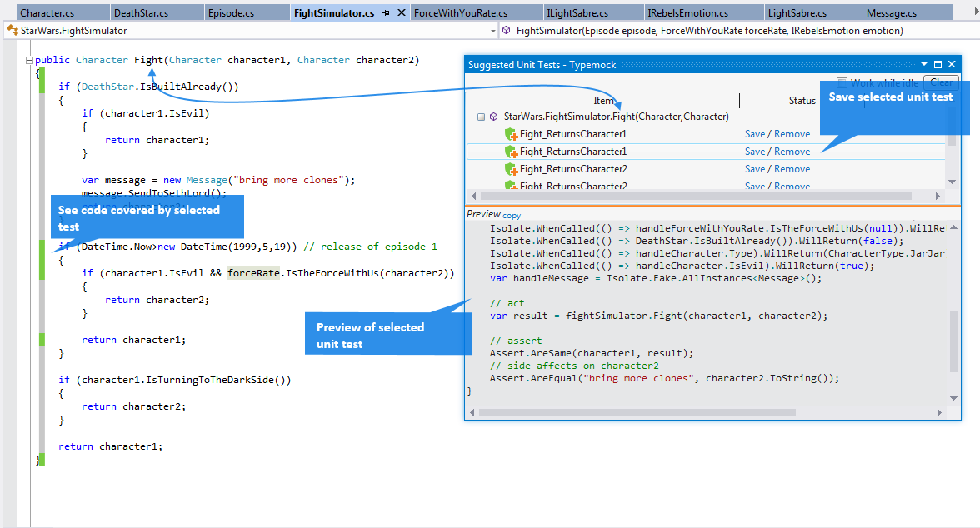980x528 pixels.
Task: Open the StarWars.FightSimulator class dropdown
Action: pyautogui.click(x=492, y=31)
